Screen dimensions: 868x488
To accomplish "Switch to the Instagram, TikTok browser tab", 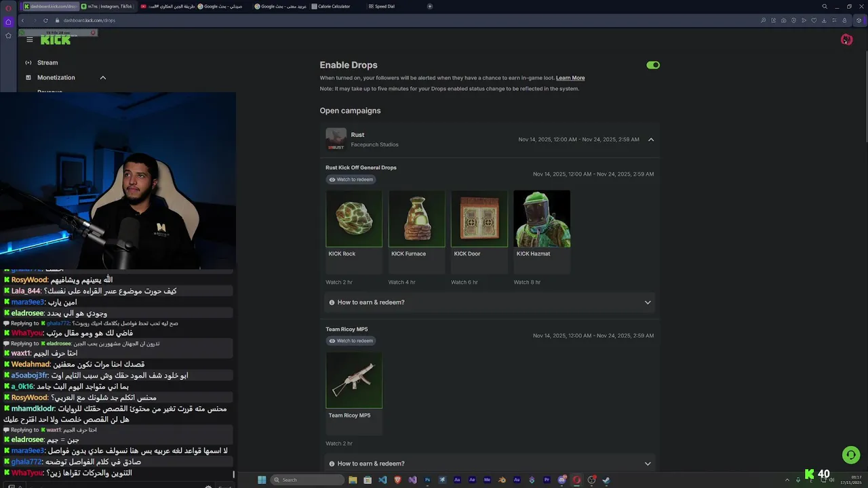I will 108,6.
